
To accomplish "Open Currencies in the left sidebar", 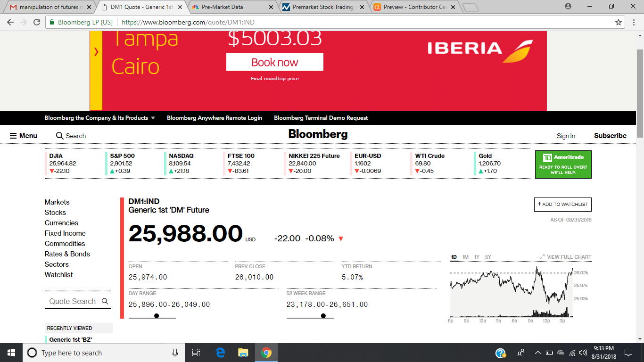I will [x=61, y=223].
